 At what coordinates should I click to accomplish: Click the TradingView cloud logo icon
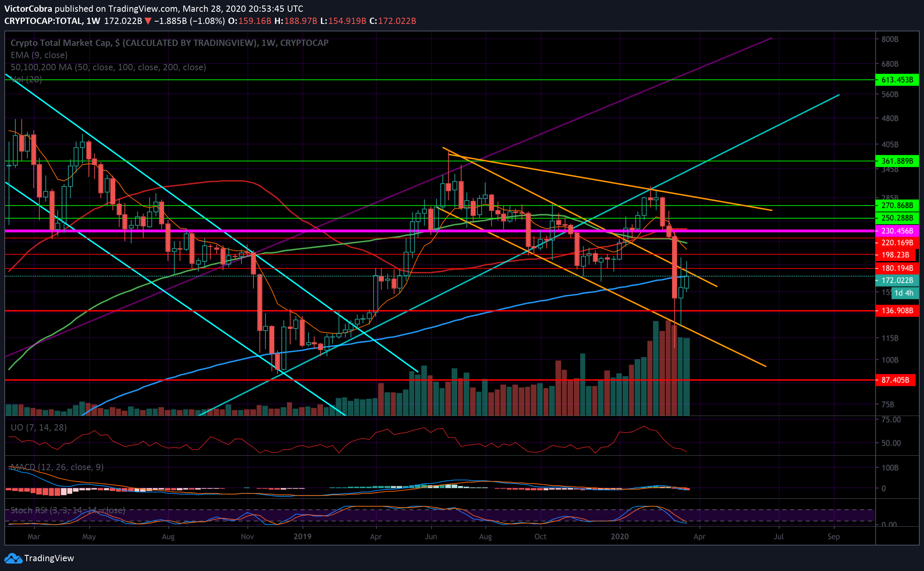13,558
